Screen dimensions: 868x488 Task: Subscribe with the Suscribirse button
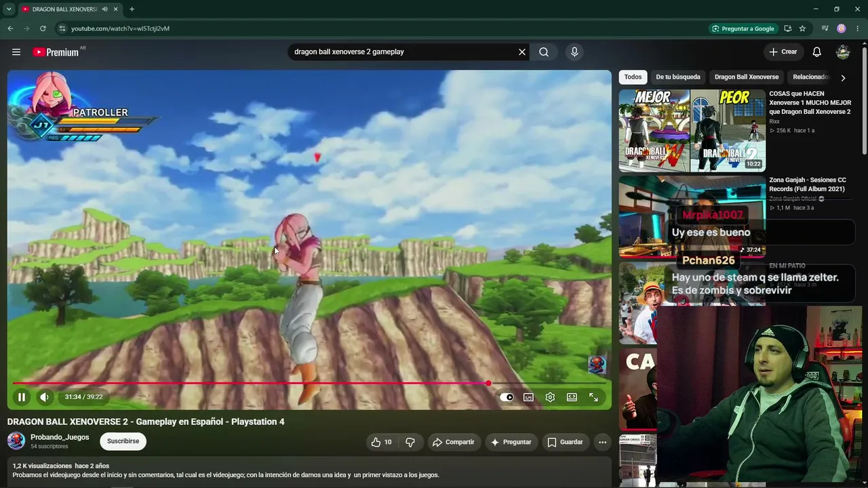click(123, 441)
